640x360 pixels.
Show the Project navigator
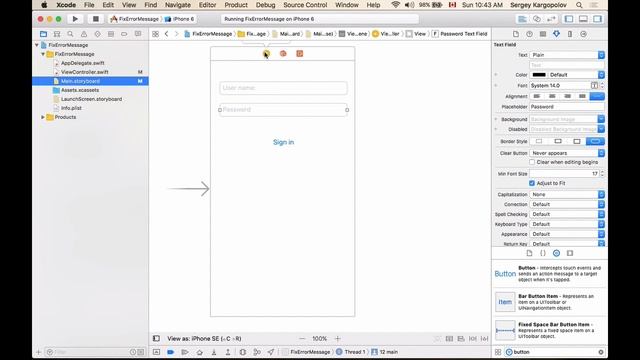[x=43, y=34]
